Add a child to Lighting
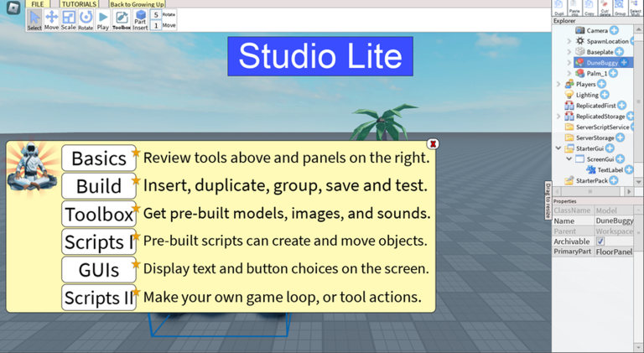 [605, 95]
